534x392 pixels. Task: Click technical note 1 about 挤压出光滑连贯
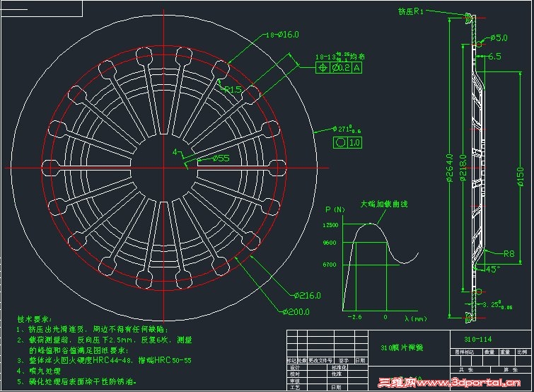pyautogui.click(x=92, y=330)
